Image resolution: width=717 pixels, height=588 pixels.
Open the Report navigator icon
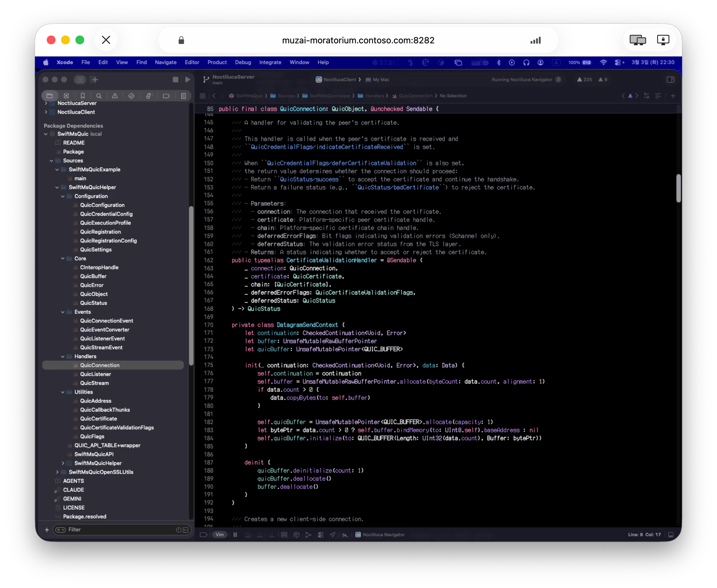coord(183,96)
